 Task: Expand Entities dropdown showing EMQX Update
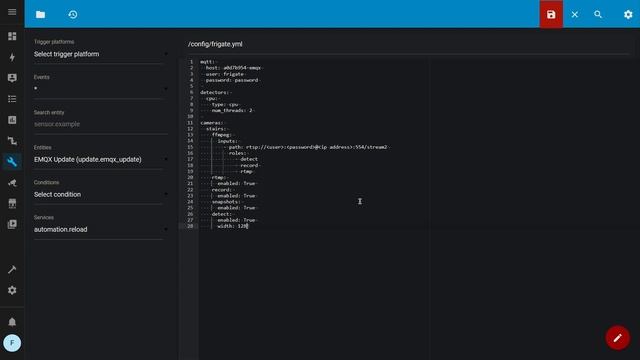101,160
